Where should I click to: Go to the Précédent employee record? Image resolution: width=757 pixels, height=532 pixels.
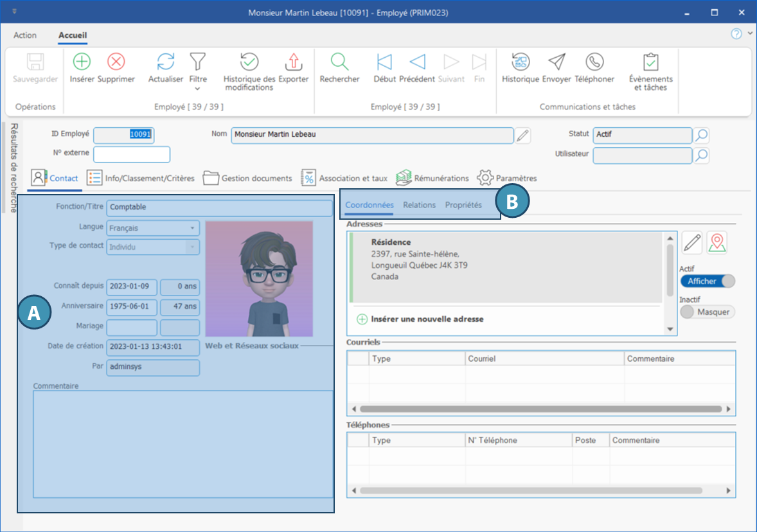pos(417,62)
